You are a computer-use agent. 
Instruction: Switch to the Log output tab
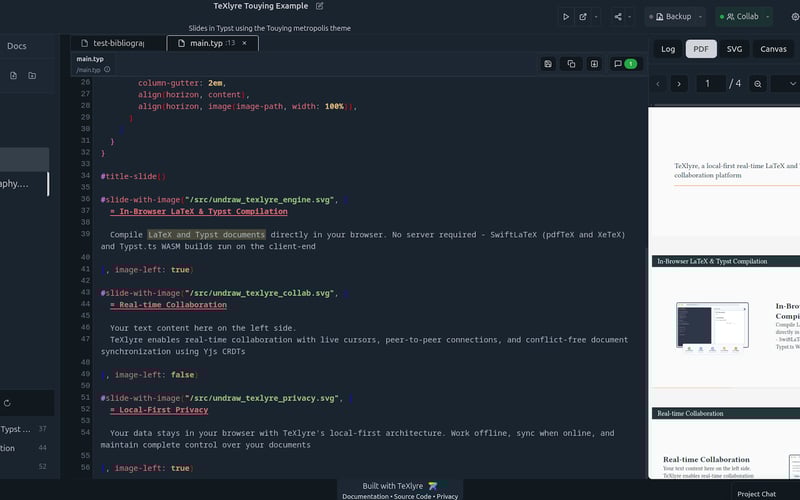pyautogui.click(x=668, y=49)
